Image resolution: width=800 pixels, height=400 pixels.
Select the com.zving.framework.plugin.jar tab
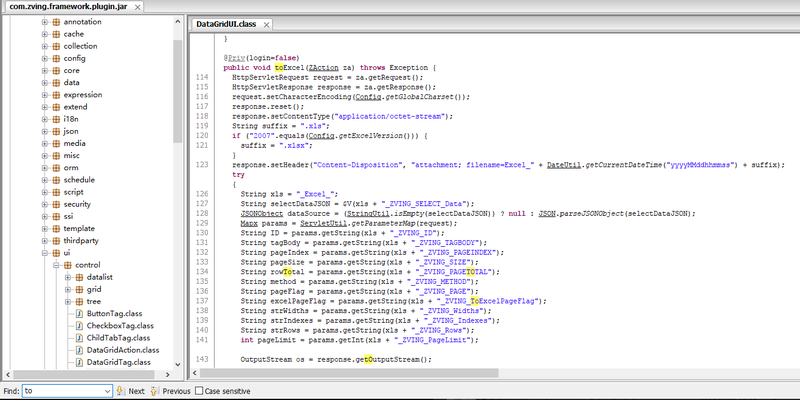(x=66, y=7)
